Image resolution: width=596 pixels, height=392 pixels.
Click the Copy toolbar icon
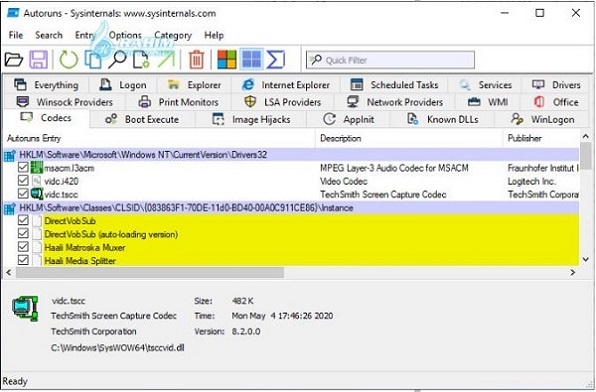point(93,60)
